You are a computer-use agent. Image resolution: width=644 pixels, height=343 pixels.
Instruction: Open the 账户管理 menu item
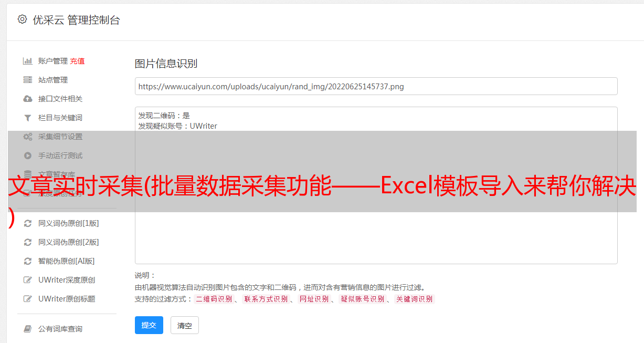pyautogui.click(x=53, y=61)
